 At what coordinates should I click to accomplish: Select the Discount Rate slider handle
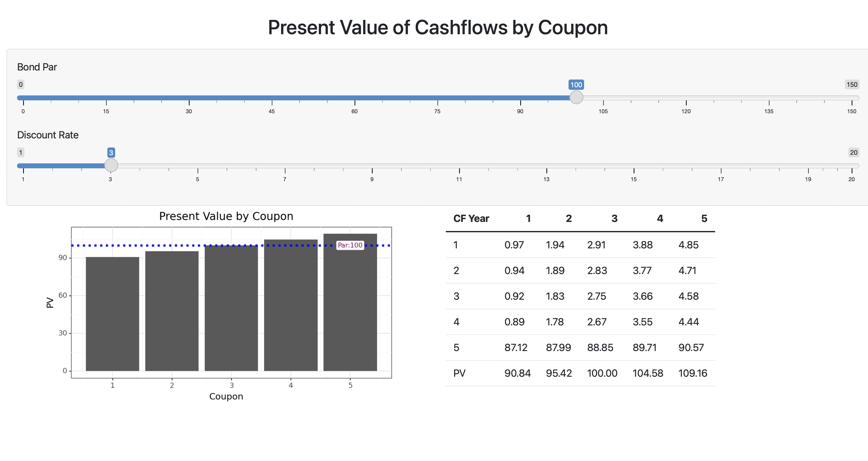[111, 165]
